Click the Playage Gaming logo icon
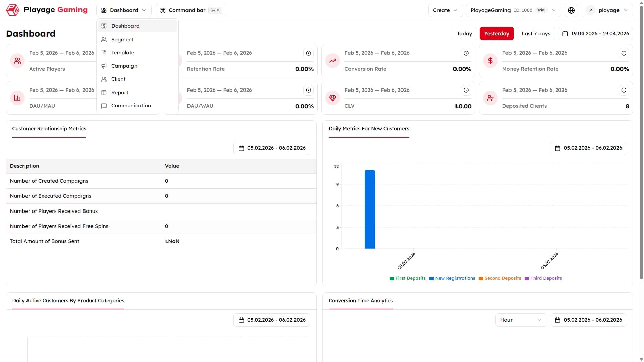 point(13,10)
